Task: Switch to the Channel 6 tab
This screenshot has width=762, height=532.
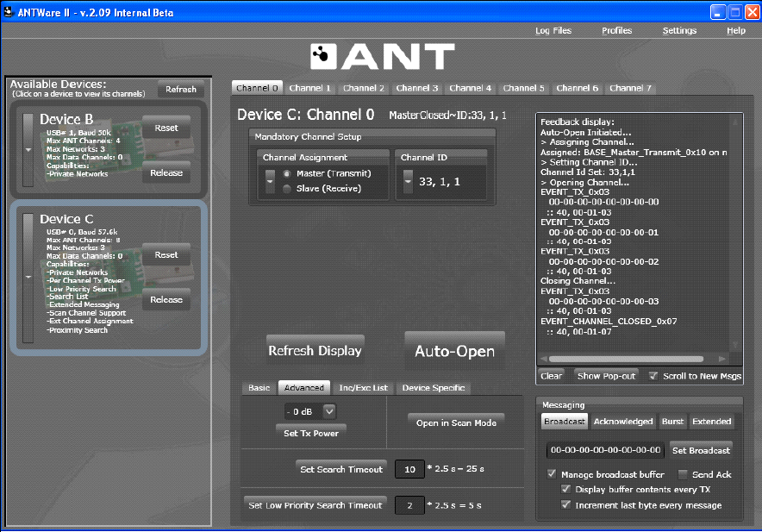Action: [x=578, y=88]
